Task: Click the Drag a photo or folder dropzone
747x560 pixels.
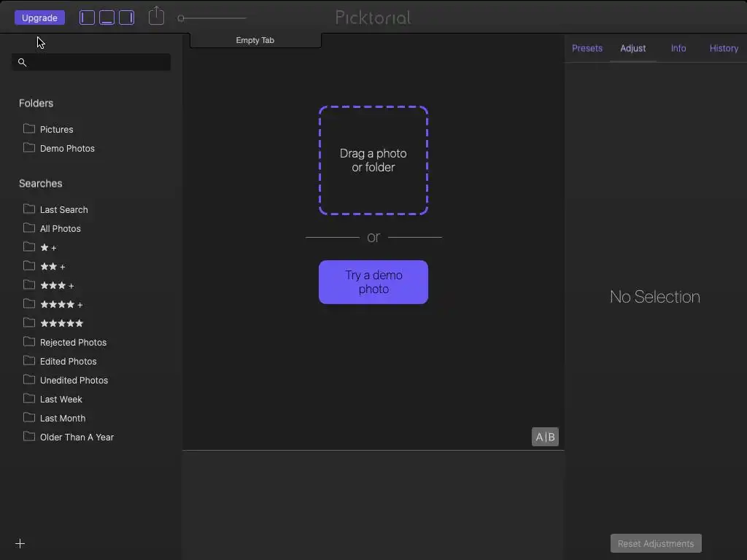Action: tap(373, 160)
